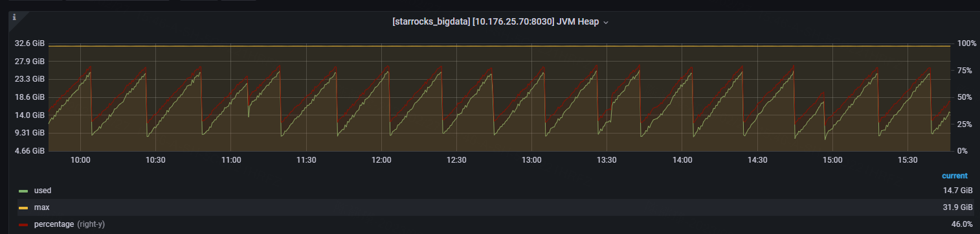980x234 pixels.
Task: Click the 14.0 GiB y-axis label
Action: [30, 115]
